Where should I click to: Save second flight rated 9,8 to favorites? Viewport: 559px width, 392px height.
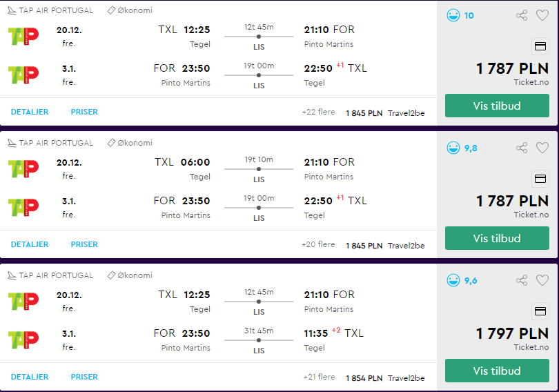542,148
